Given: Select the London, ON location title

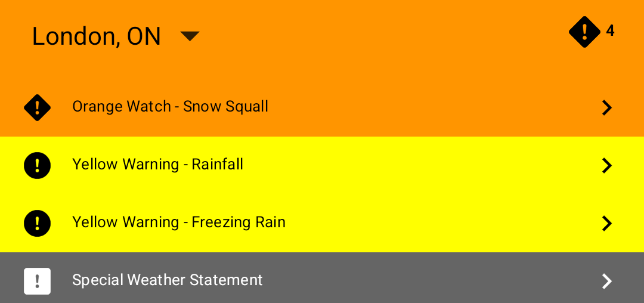Looking at the screenshot, I should tap(97, 36).
